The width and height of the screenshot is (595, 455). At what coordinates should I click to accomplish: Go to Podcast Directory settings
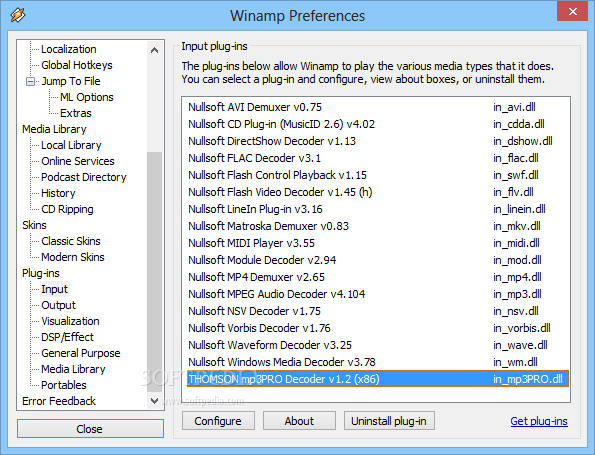click(83, 177)
